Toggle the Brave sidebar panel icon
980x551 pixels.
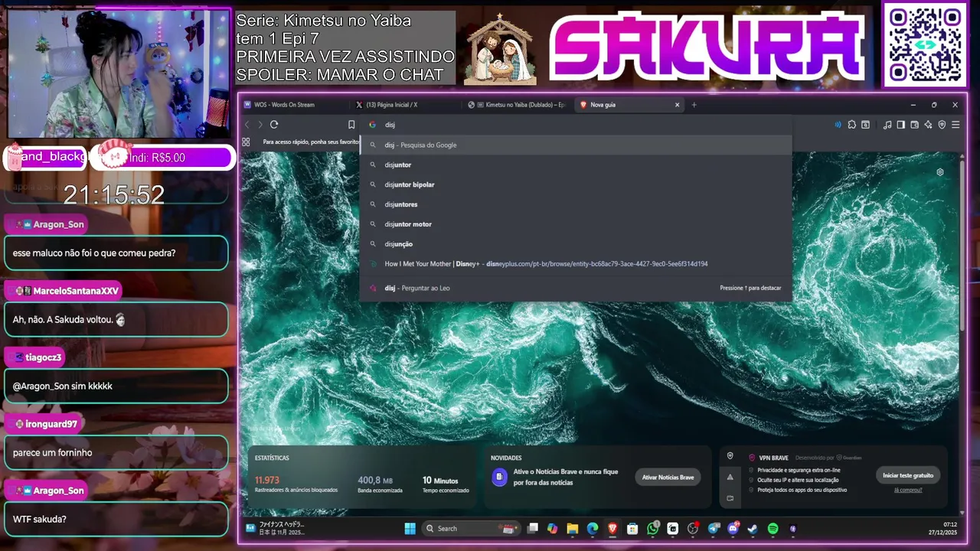pos(901,125)
